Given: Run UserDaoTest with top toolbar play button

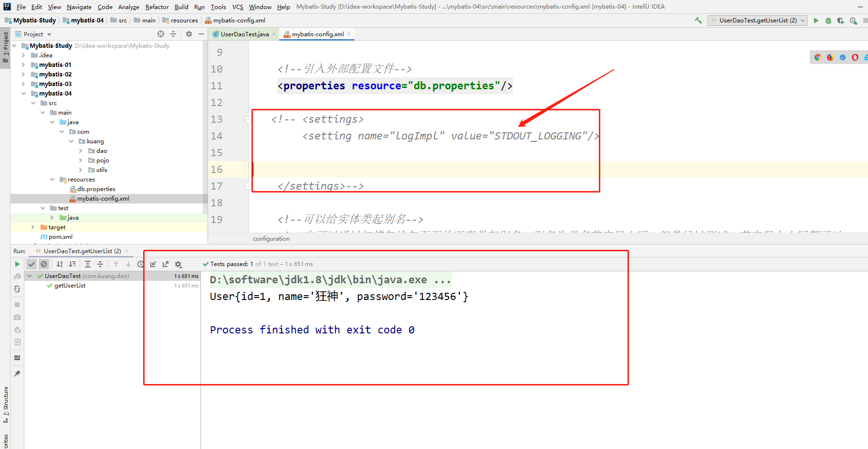Looking at the screenshot, I should [816, 21].
